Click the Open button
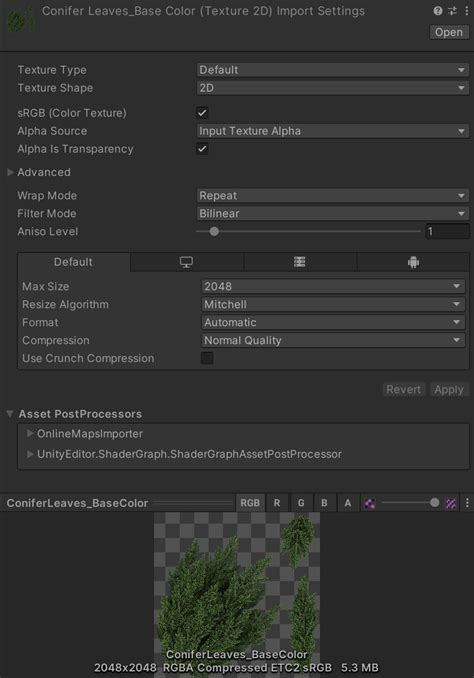The image size is (474, 678). (x=449, y=32)
